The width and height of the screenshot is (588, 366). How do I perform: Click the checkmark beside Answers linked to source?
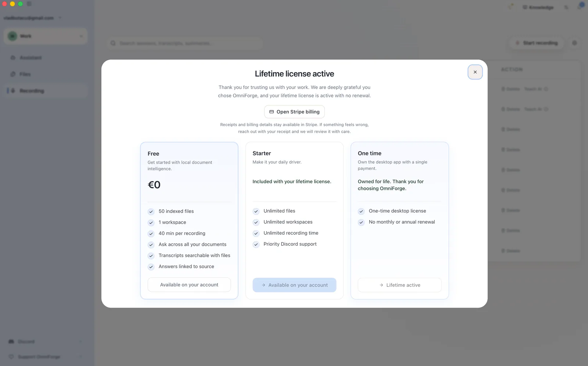coord(151,267)
